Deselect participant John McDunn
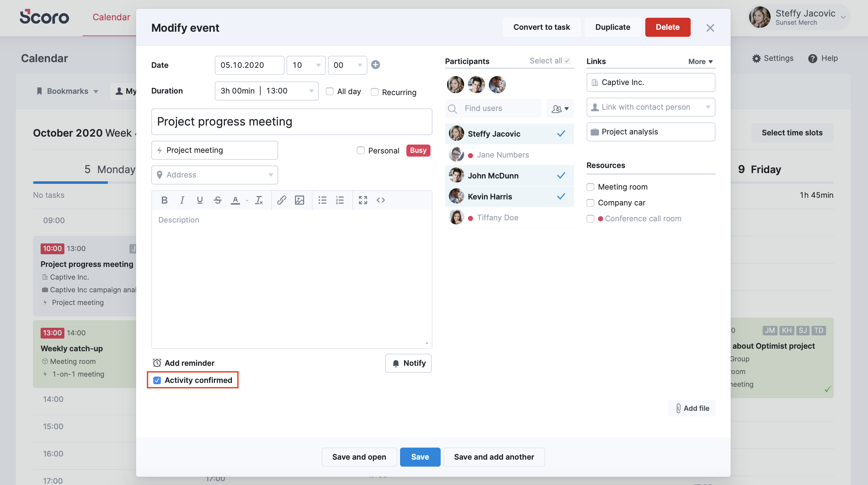The width and height of the screenshot is (868, 485). point(509,176)
